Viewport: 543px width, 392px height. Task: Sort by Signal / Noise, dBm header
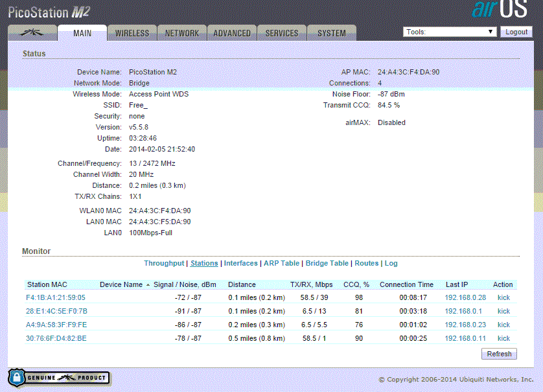[185, 284]
